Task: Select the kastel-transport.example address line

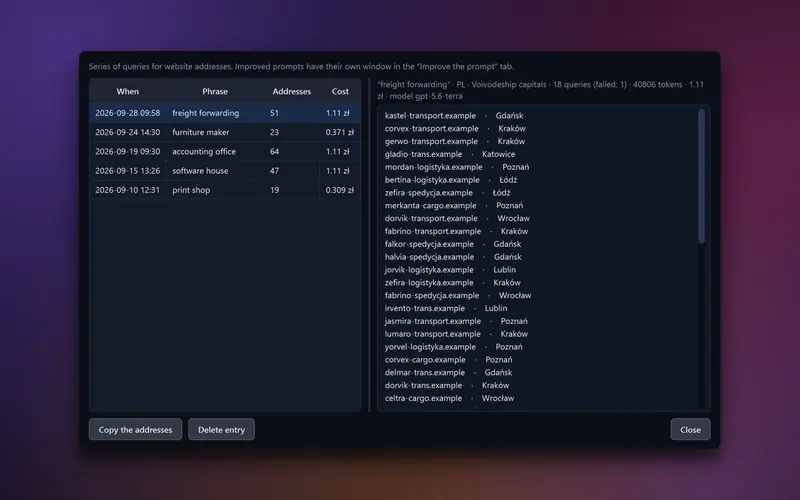Action: pyautogui.click(x=454, y=116)
